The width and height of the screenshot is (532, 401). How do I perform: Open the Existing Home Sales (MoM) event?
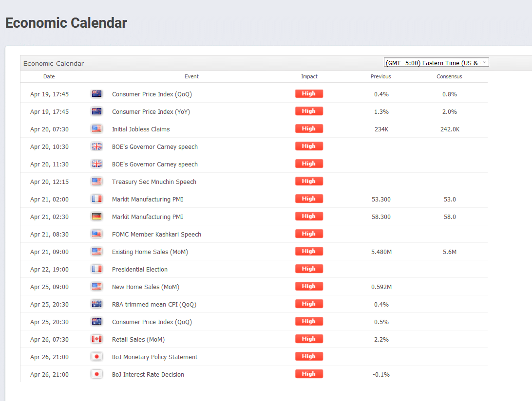coord(150,252)
